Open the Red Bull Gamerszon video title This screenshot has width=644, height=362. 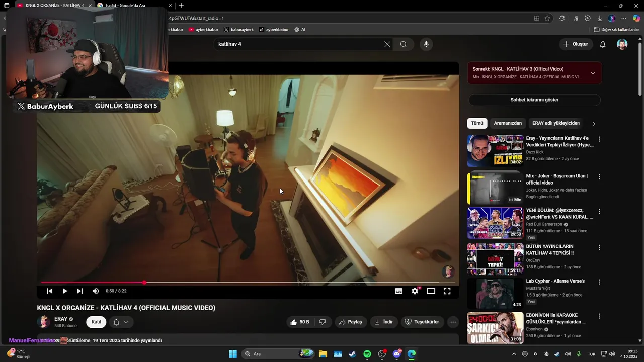tap(559, 214)
